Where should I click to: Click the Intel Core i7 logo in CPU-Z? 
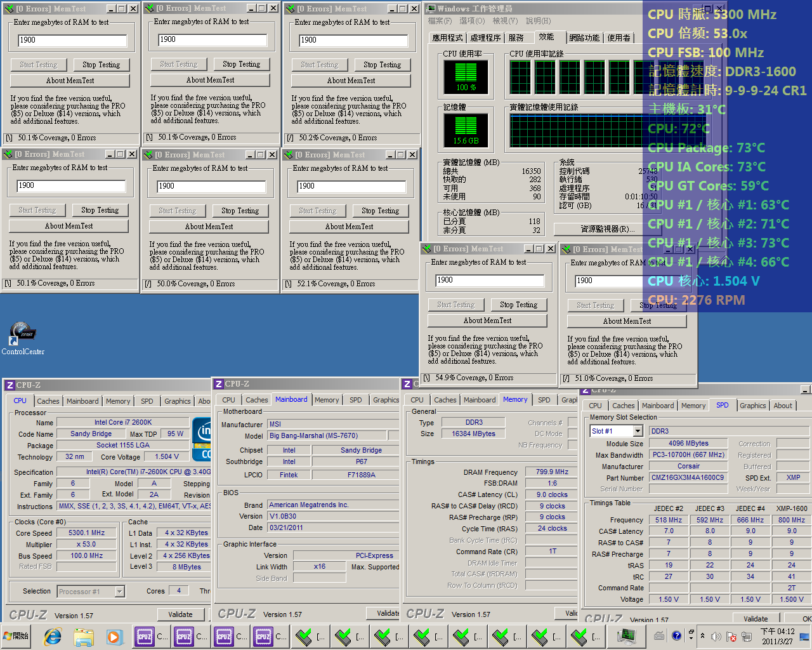pyautogui.click(x=202, y=439)
